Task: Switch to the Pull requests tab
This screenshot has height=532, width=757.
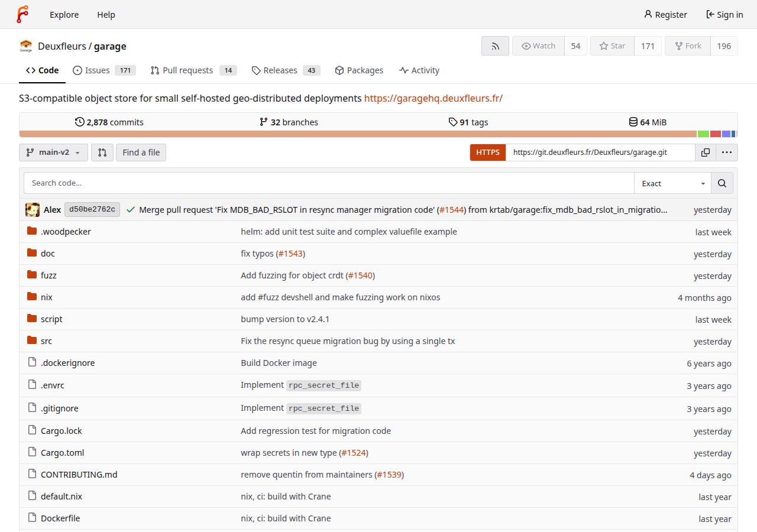Action: [x=193, y=70]
